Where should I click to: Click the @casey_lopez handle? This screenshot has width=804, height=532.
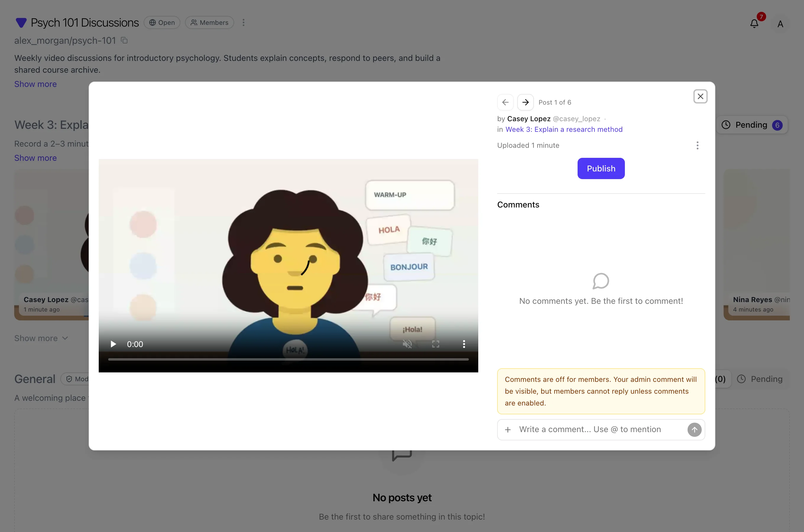point(576,119)
